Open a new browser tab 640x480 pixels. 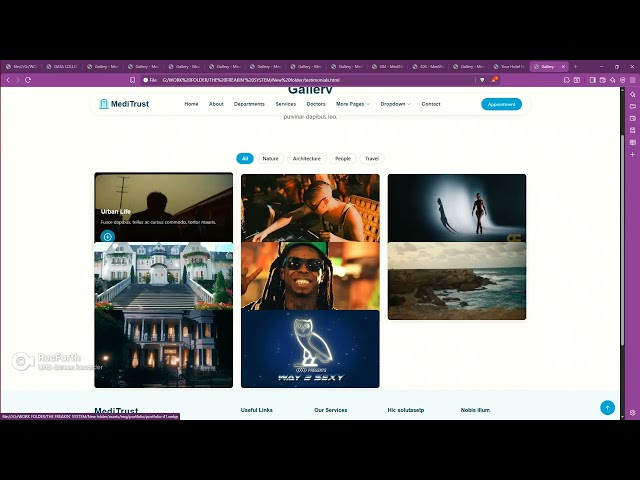[x=576, y=67]
